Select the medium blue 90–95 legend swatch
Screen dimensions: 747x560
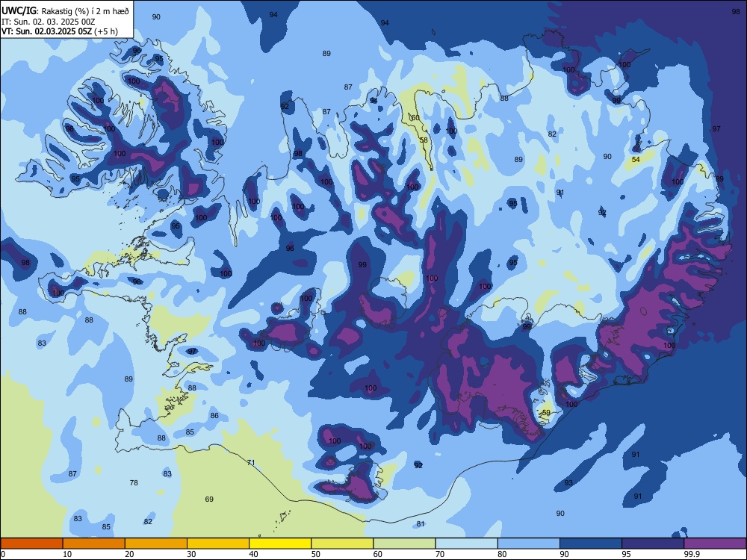pyautogui.click(x=591, y=544)
